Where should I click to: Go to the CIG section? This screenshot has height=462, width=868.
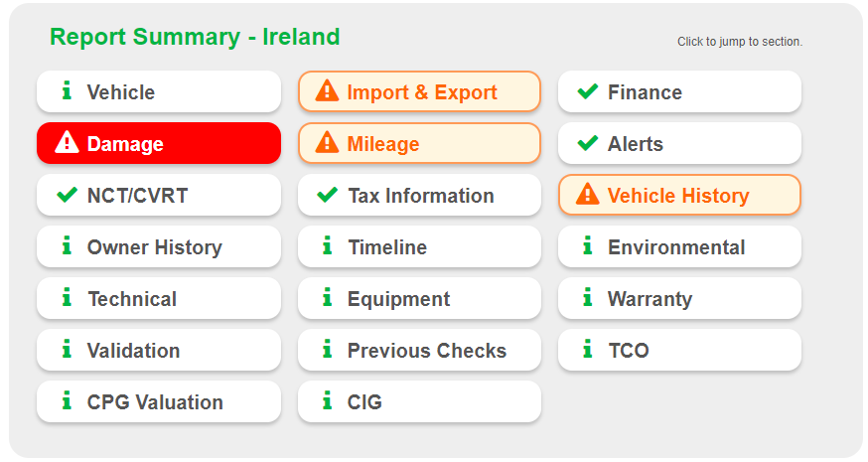[419, 401]
